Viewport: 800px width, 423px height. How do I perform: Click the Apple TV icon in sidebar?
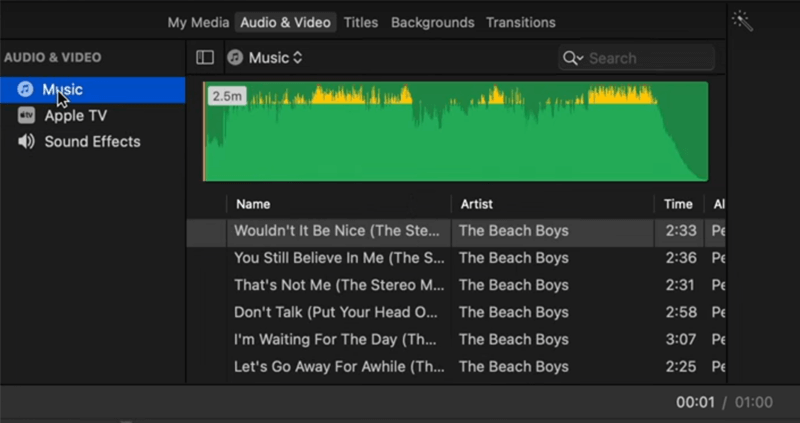click(x=27, y=115)
